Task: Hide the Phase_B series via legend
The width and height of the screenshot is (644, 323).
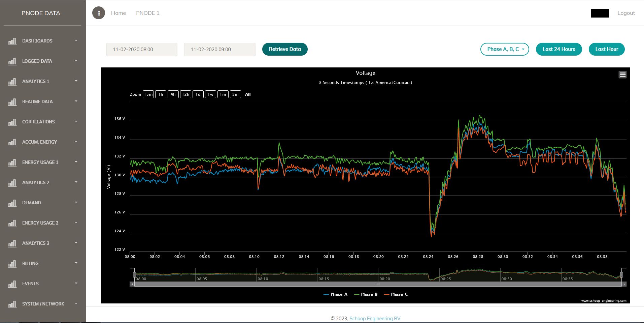Action: tap(366, 294)
